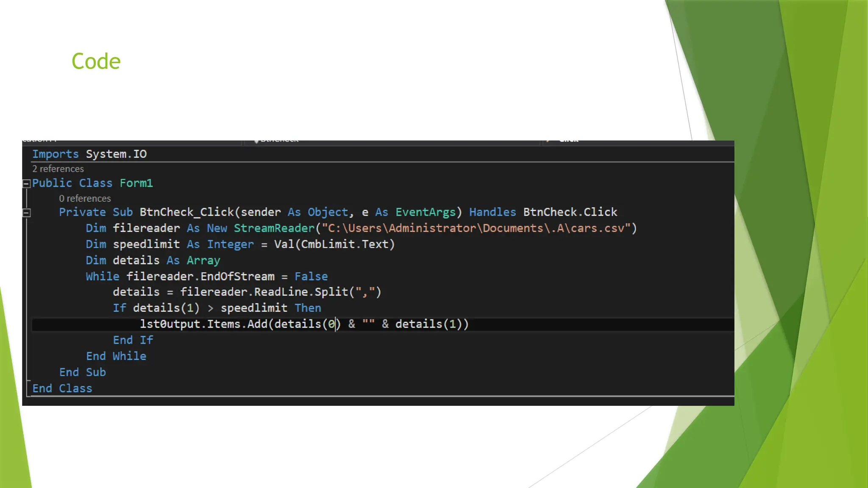Screen dimensions: 868x488
Task: Click the EndOfStream property in While line
Action: (x=237, y=277)
